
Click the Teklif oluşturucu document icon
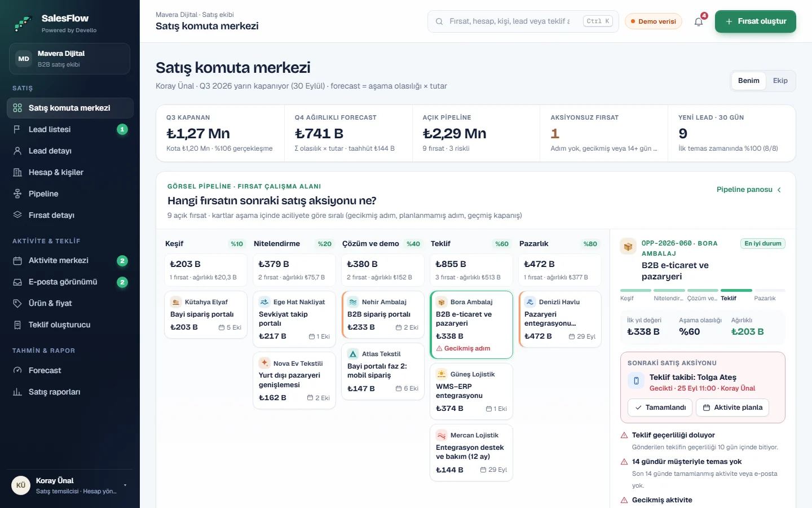pos(17,325)
